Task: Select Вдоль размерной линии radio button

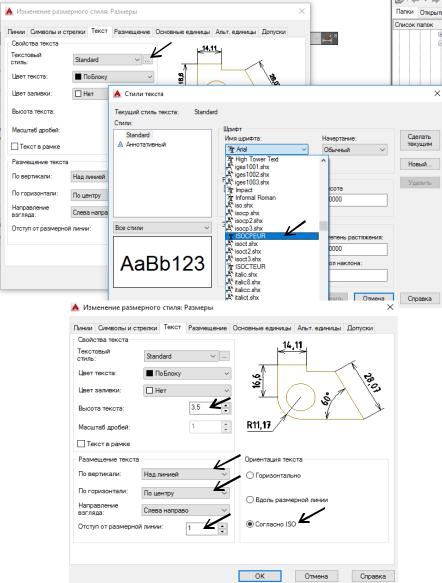Action: click(250, 500)
